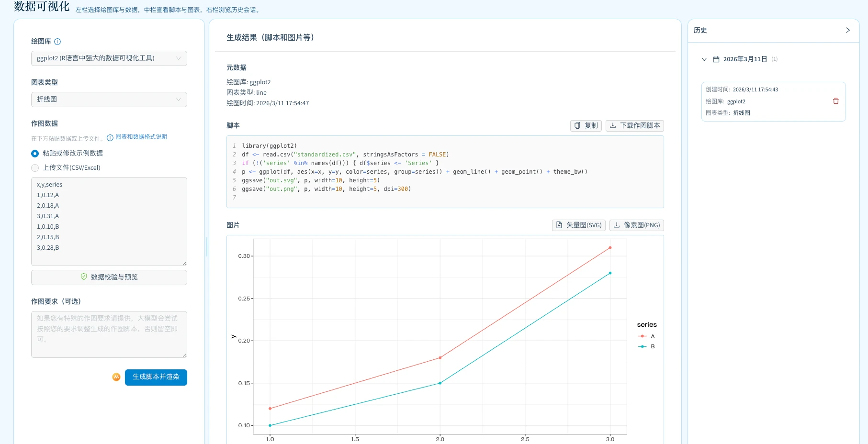This screenshot has width=868, height=444.
Task: Click 生成脚本并渲染 button
Action: pos(156,377)
